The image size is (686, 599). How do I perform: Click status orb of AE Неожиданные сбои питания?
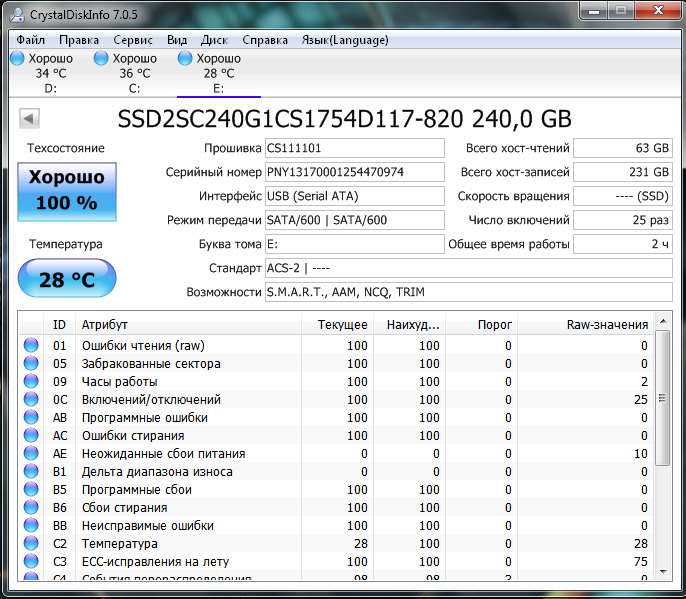31,453
